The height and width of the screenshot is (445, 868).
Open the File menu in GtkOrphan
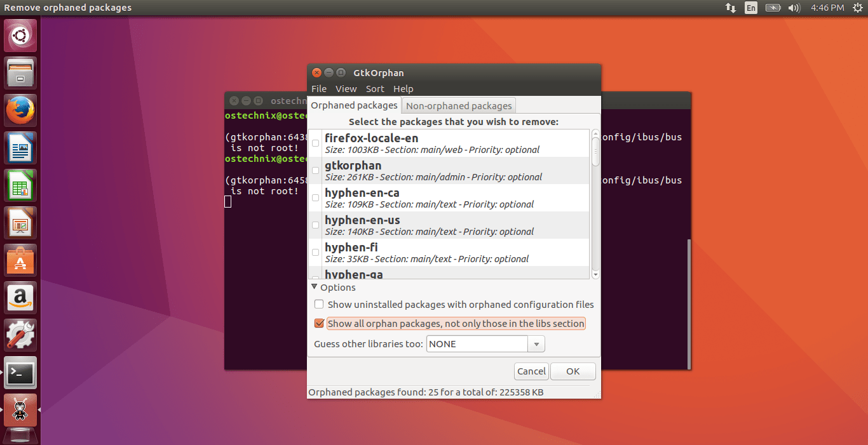coord(319,89)
